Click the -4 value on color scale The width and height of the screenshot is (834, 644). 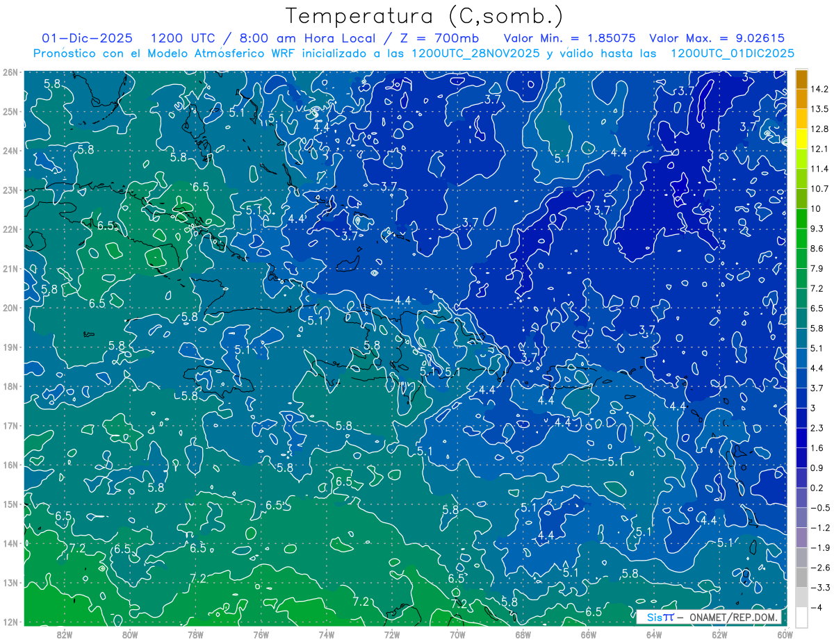point(815,607)
